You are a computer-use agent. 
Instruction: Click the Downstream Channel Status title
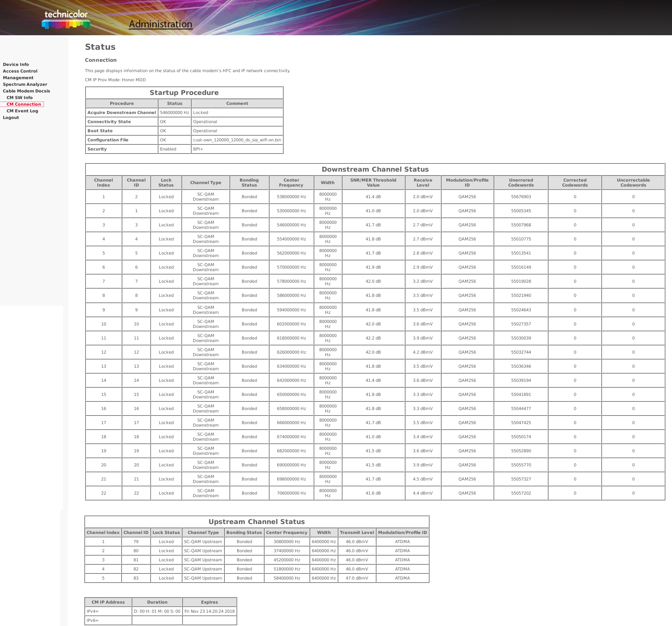click(x=375, y=170)
